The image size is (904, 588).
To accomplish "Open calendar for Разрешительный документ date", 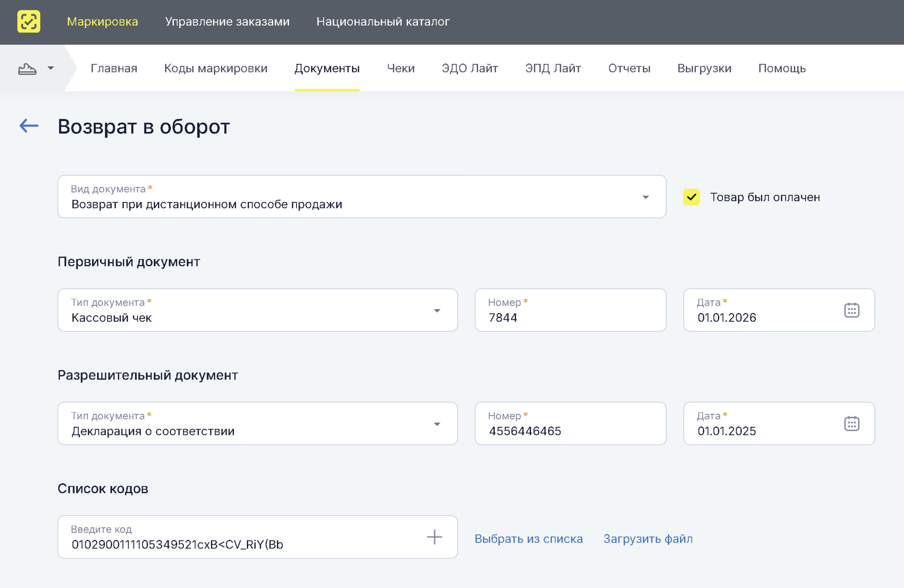I will pos(852,423).
